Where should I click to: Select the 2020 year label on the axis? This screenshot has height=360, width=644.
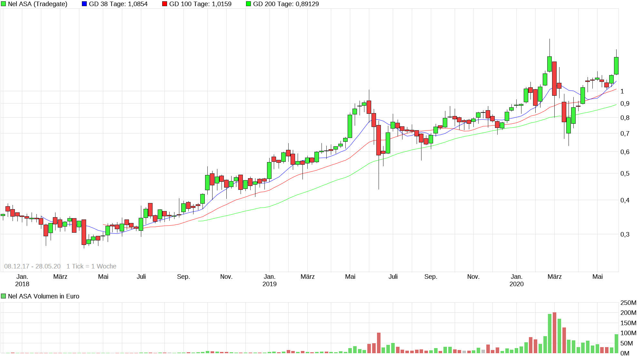(517, 284)
